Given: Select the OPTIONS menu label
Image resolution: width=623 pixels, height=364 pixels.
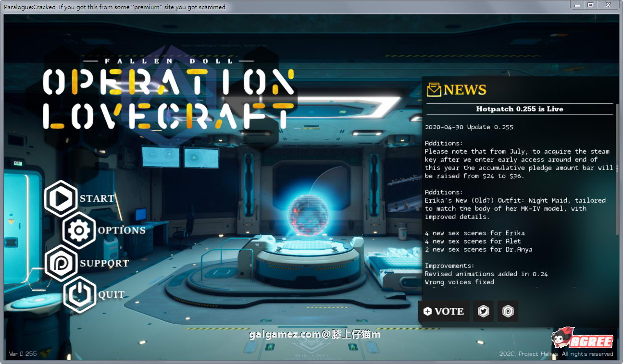Looking at the screenshot, I should pos(122,231).
